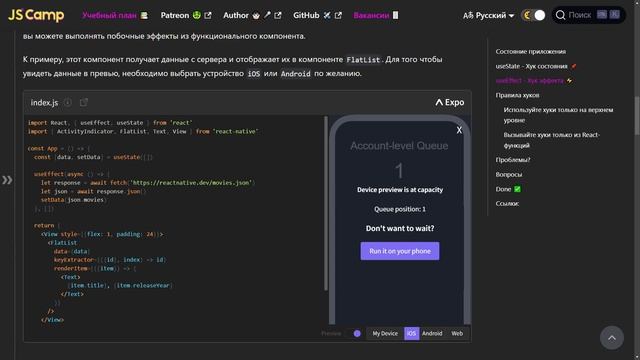Toggle the Preview switch
Image resolution: width=640 pixels, height=360 pixels.
(354, 333)
